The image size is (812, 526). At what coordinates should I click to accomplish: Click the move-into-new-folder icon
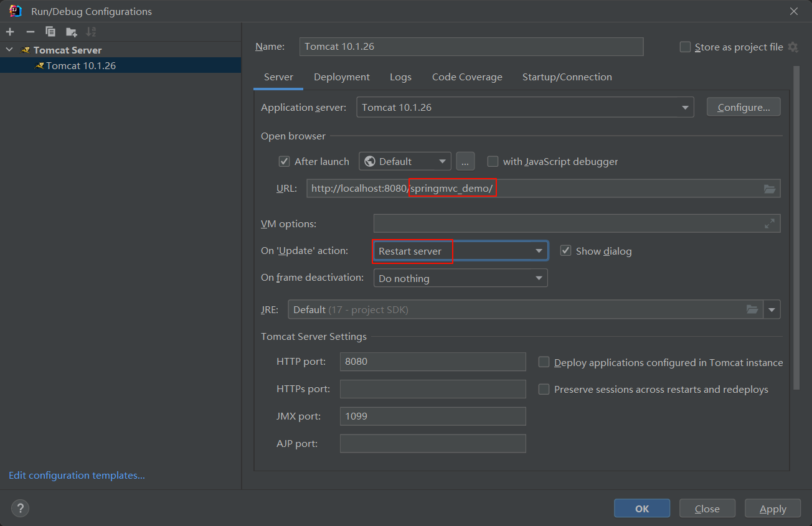[72, 32]
